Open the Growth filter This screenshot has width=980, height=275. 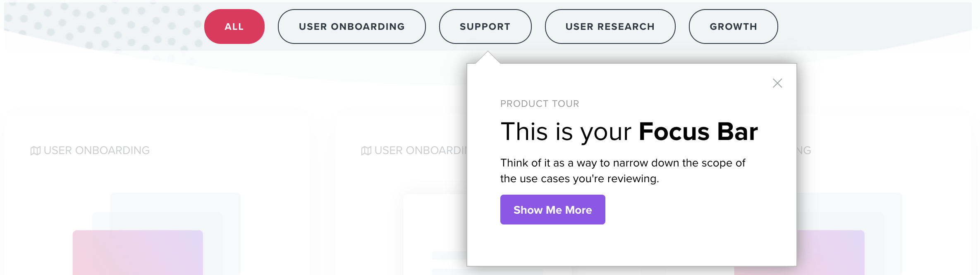[x=733, y=27]
